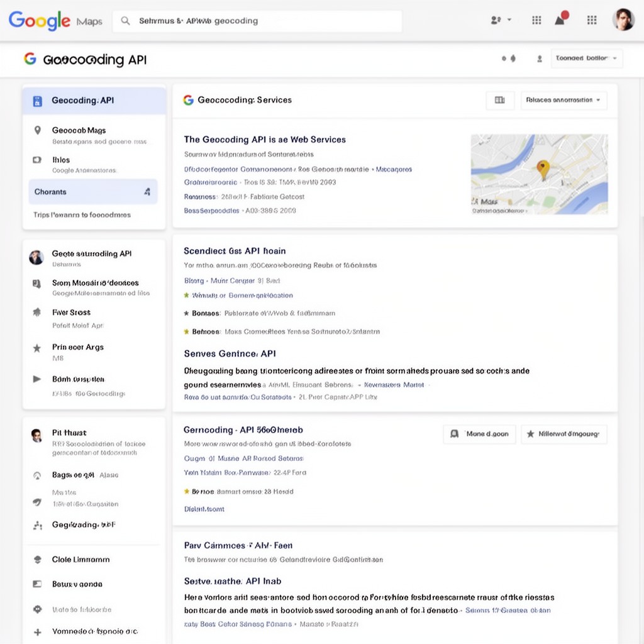644x644 pixels.
Task: Click the search field containing 'geocoding'
Action: point(257,21)
